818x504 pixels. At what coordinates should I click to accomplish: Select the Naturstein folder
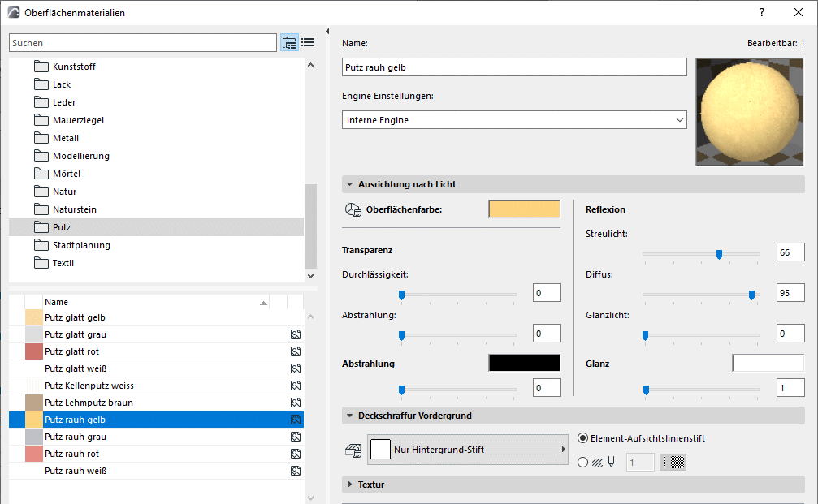point(74,209)
